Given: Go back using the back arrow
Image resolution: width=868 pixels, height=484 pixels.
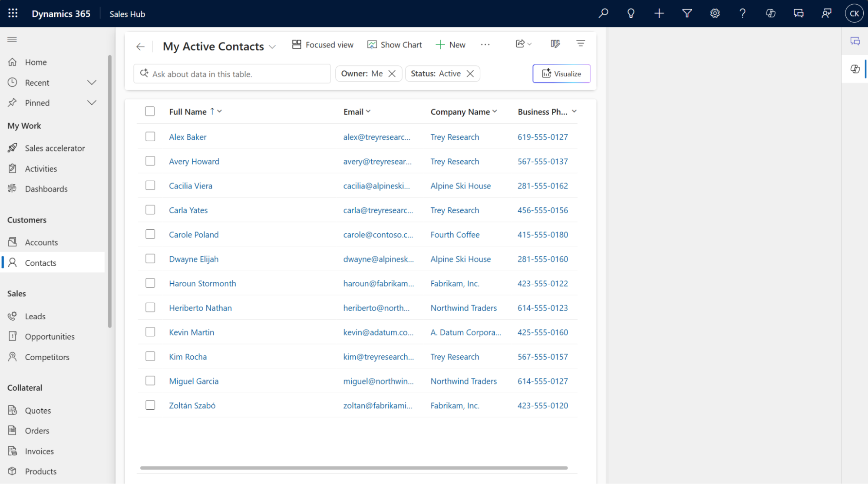Looking at the screenshot, I should pos(140,46).
